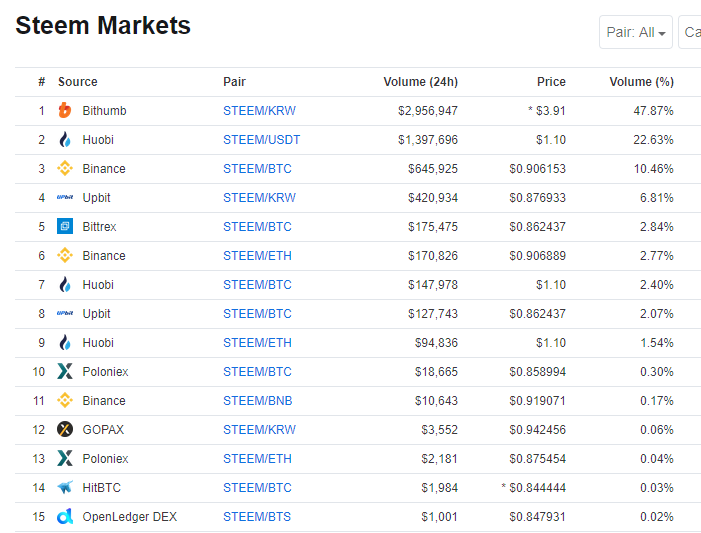Open Binance STEEM/BTC link in row 3

point(257,169)
